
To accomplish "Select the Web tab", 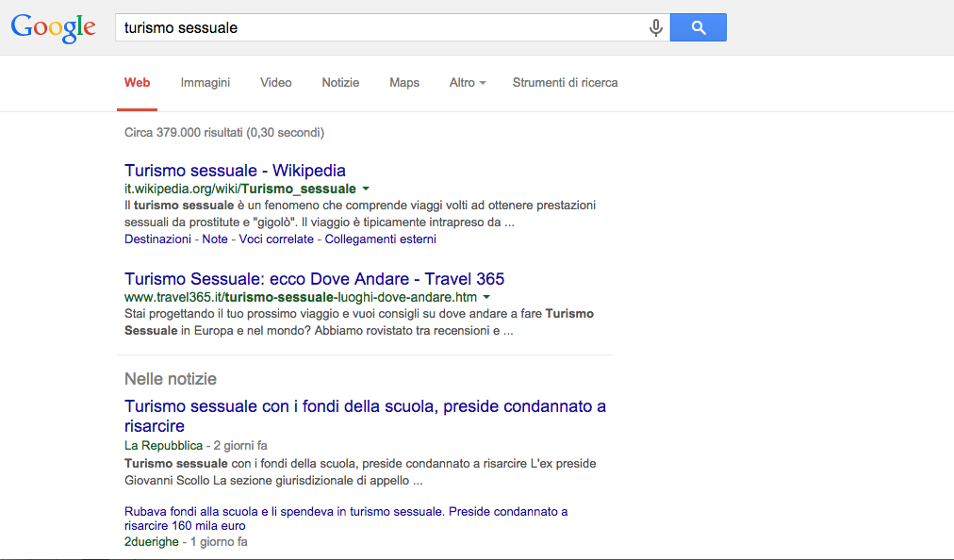I will (x=137, y=83).
